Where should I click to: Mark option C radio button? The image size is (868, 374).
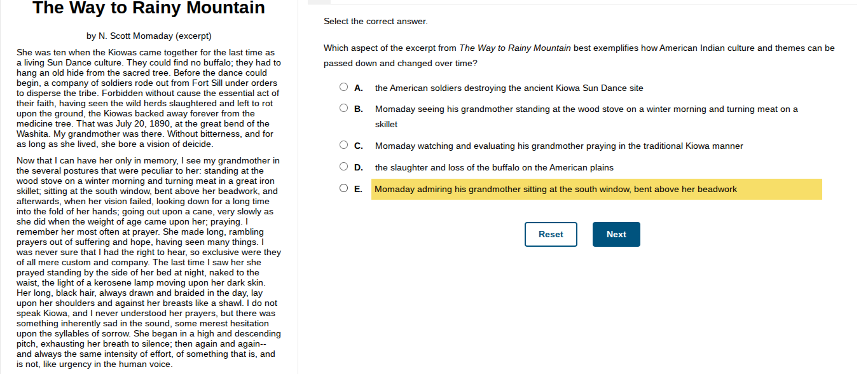point(344,145)
